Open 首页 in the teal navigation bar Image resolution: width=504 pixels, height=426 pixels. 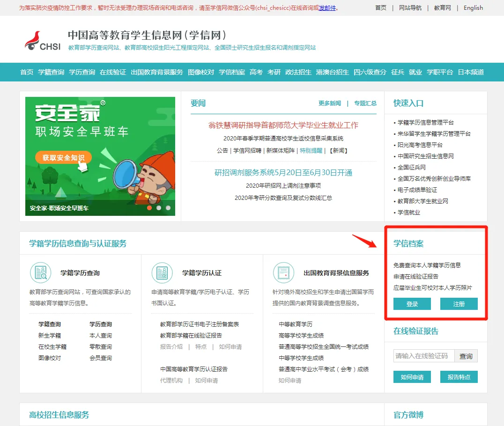click(27, 72)
